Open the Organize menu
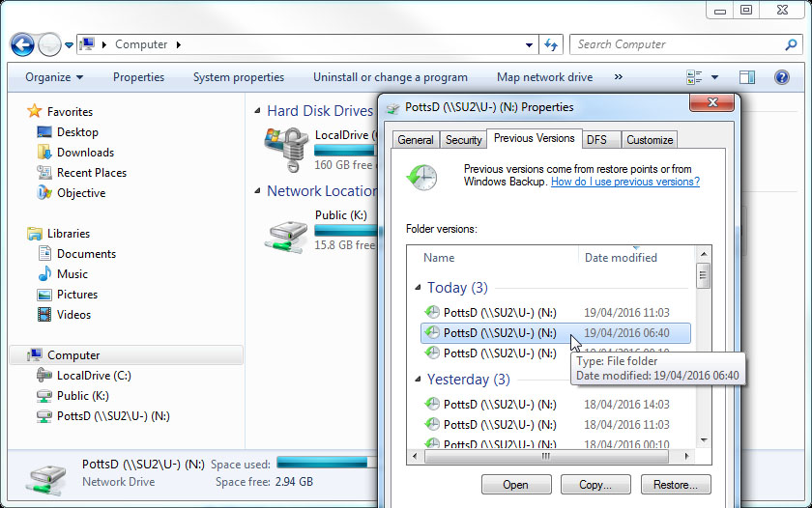 pyautogui.click(x=54, y=77)
